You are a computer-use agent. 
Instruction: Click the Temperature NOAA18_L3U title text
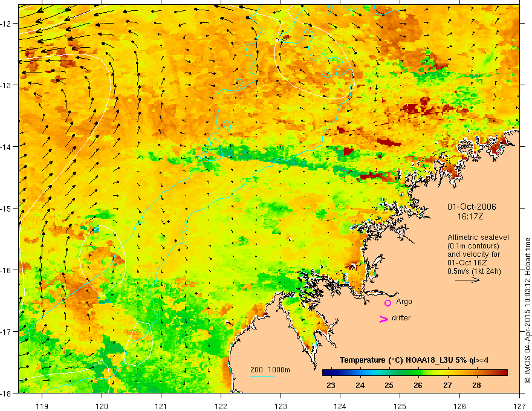point(414,360)
